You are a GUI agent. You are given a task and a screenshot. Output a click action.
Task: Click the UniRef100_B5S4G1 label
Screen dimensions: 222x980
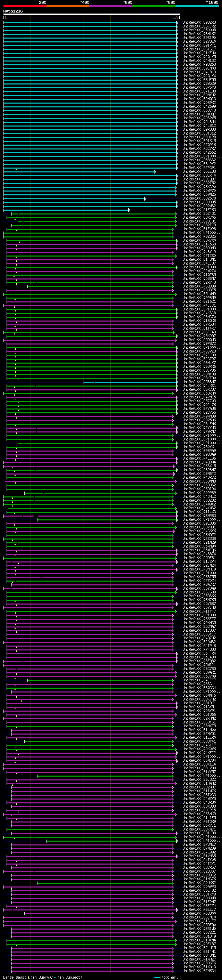199,214
